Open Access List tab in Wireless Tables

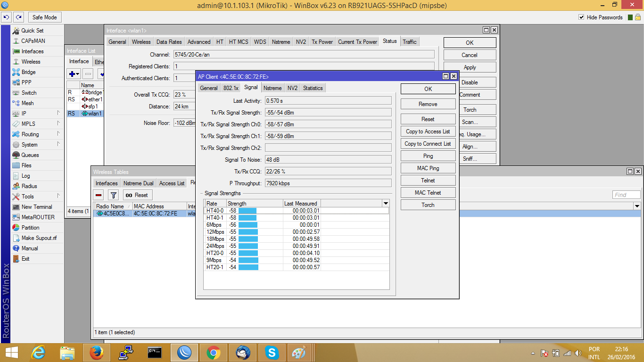(x=172, y=183)
